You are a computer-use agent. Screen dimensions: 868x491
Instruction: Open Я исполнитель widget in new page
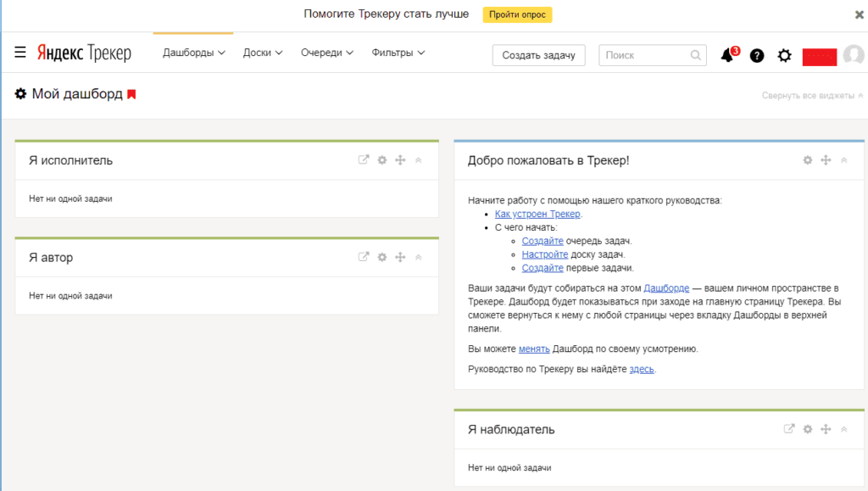click(364, 160)
